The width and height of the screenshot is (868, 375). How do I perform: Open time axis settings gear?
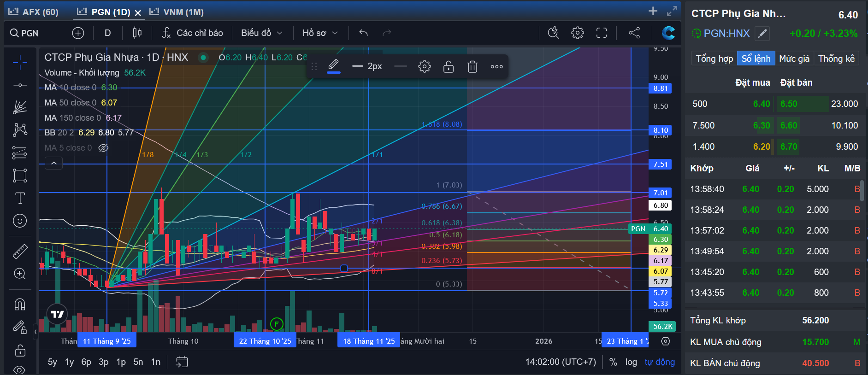[666, 341]
